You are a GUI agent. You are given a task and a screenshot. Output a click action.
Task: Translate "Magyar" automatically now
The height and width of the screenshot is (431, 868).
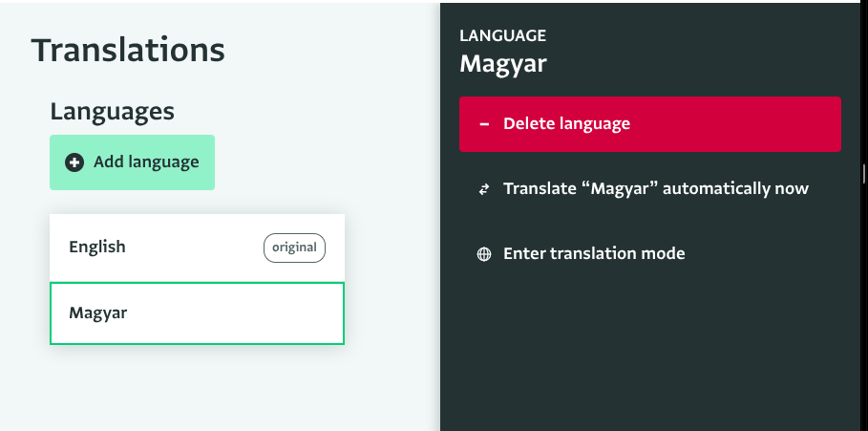click(650, 189)
